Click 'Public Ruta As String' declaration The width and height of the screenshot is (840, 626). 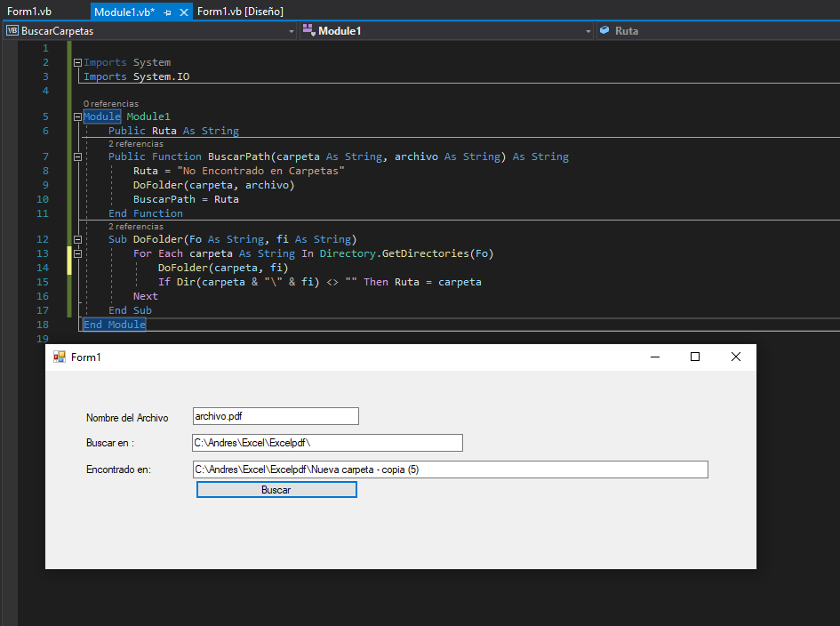pyautogui.click(x=173, y=131)
